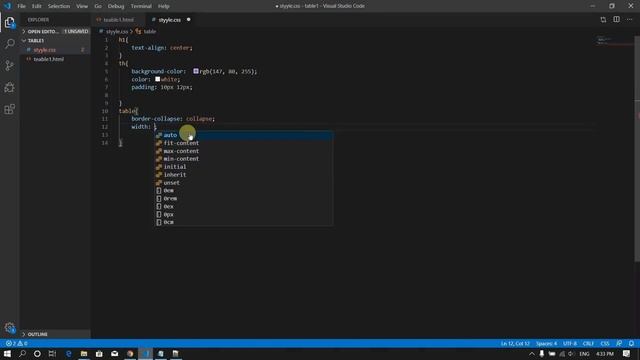Show hidden system tray icons

(x=531, y=354)
